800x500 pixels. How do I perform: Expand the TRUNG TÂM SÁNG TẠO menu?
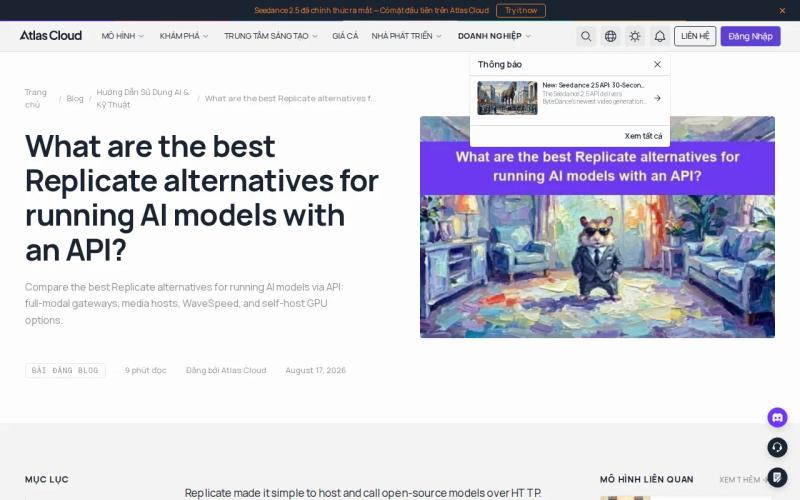tap(271, 36)
